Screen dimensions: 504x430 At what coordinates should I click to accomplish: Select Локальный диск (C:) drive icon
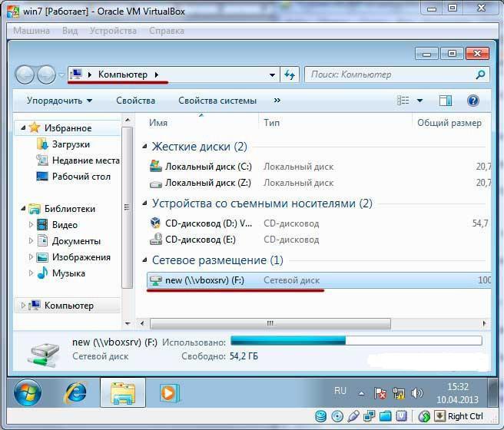pyautogui.click(x=156, y=166)
